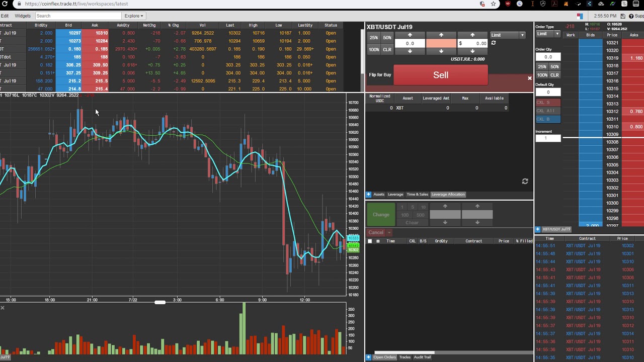Switch to the Time & Sales tab
The height and width of the screenshot is (362, 644).
pos(417,195)
